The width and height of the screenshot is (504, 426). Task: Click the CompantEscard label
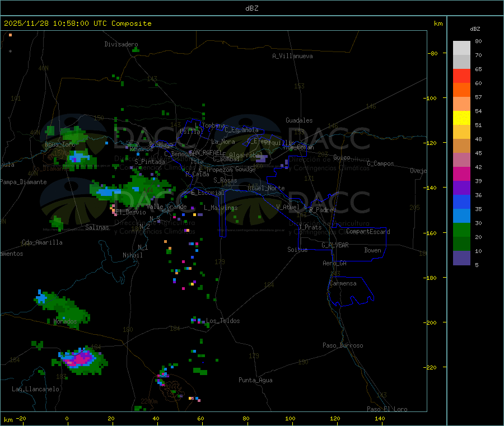[368, 232]
